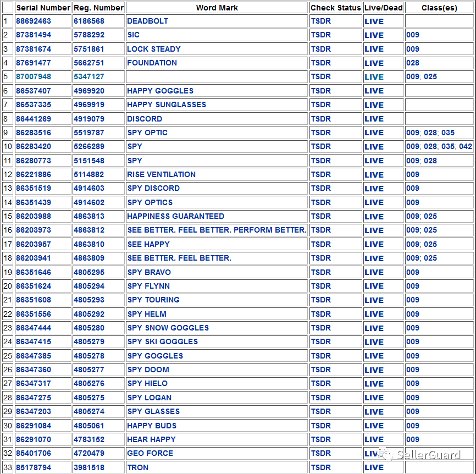Click registration number 5788292
The image size is (476, 474).
pyautogui.click(x=89, y=35)
